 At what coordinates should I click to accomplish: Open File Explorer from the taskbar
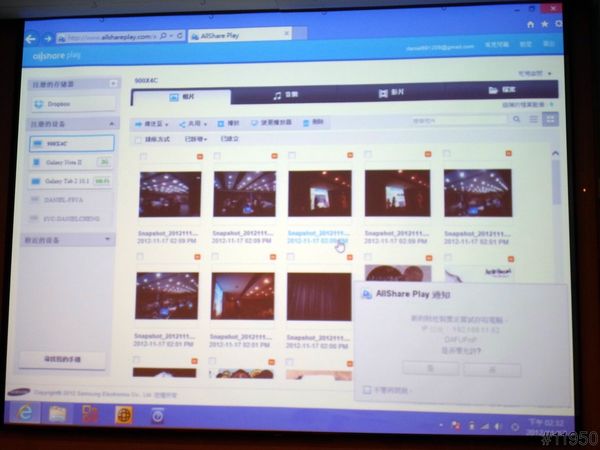[x=57, y=414]
